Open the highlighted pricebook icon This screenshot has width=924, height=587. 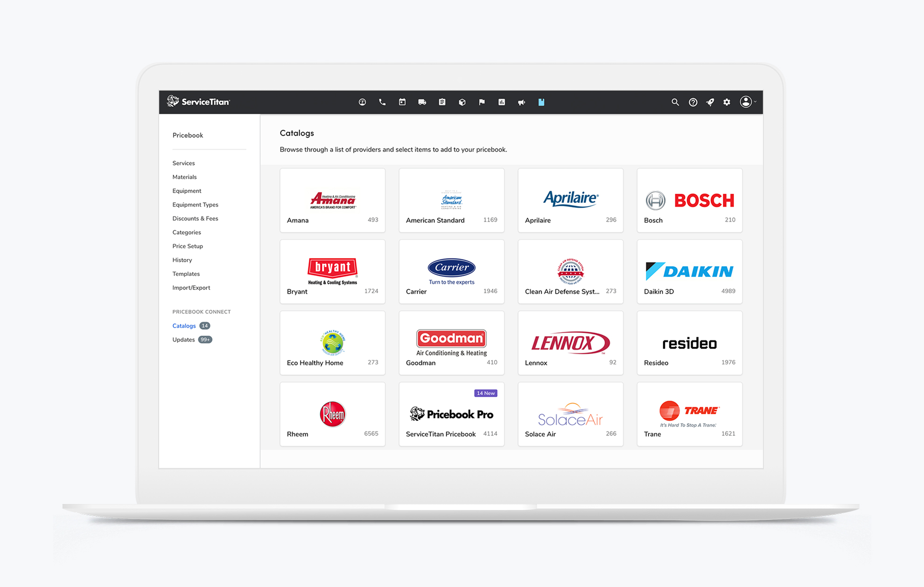point(541,102)
